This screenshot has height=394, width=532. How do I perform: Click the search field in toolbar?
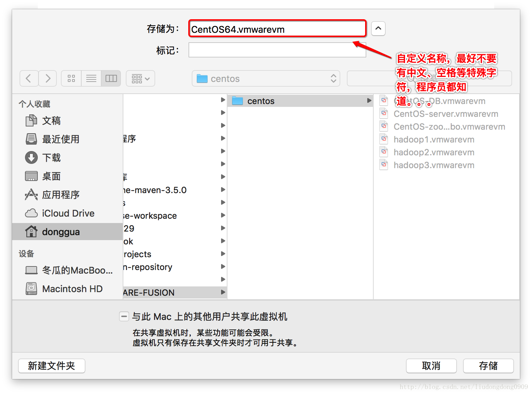[429, 78]
